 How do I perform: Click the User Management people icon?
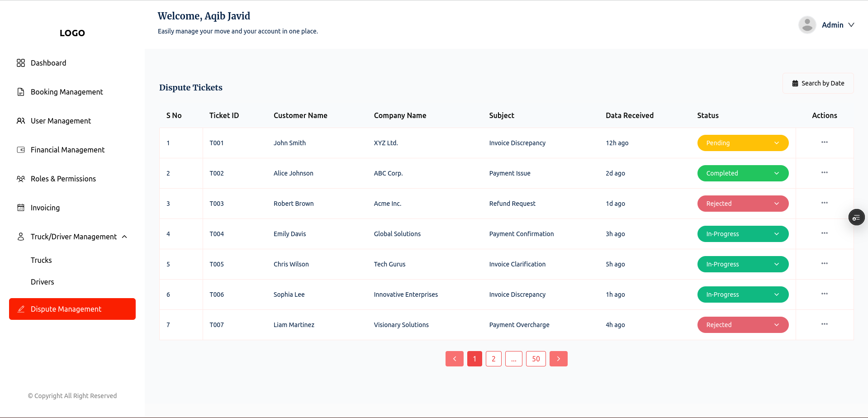pyautogui.click(x=21, y=121)
